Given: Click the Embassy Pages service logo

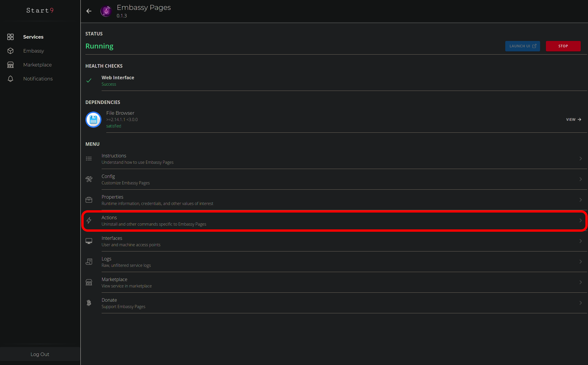Looking at the screenshot, I should click(x=106, y=11).
